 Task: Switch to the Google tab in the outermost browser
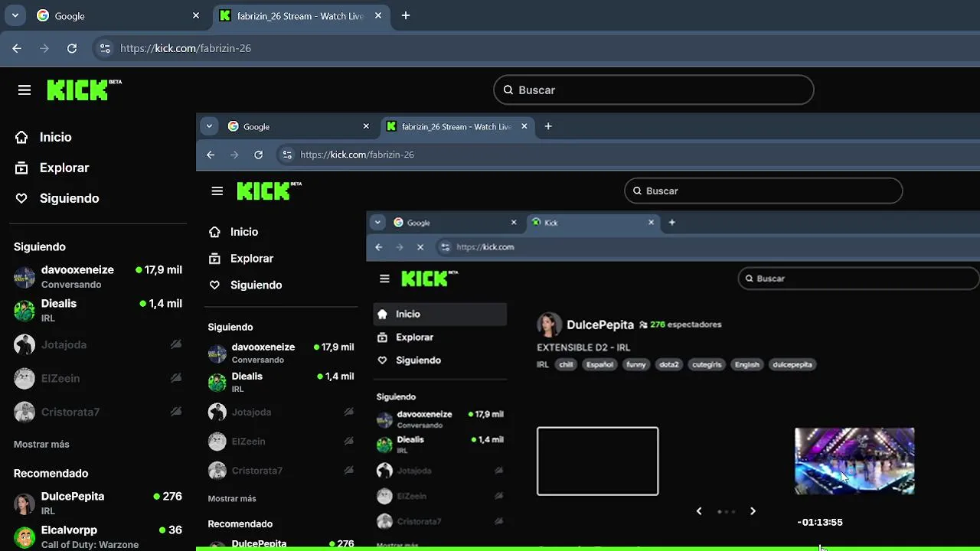click(117, 15)
